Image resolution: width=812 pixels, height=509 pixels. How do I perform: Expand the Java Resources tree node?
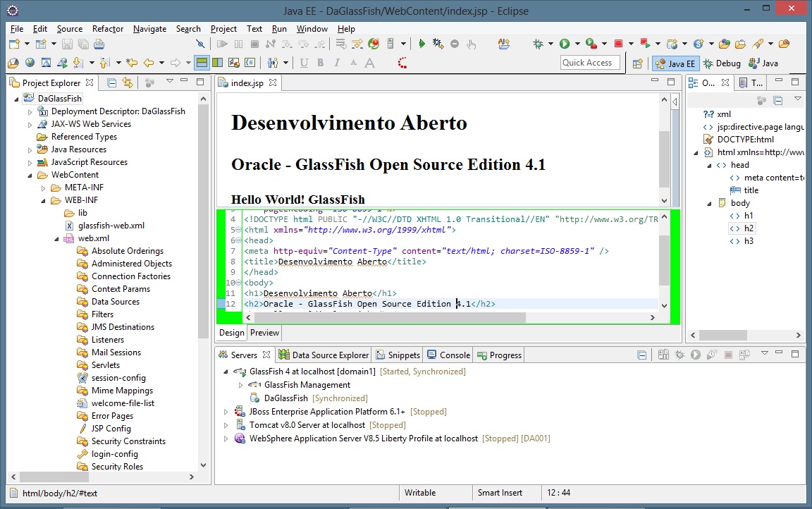click(30, 149)
